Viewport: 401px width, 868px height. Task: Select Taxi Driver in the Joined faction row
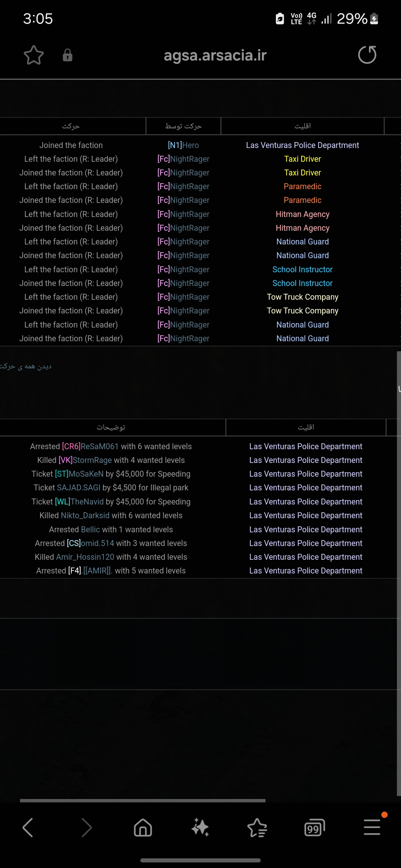coord(303,172)
